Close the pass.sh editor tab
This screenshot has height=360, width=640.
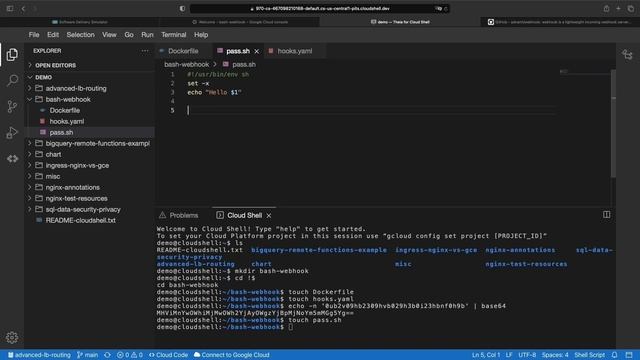click(x=256, y=51)
